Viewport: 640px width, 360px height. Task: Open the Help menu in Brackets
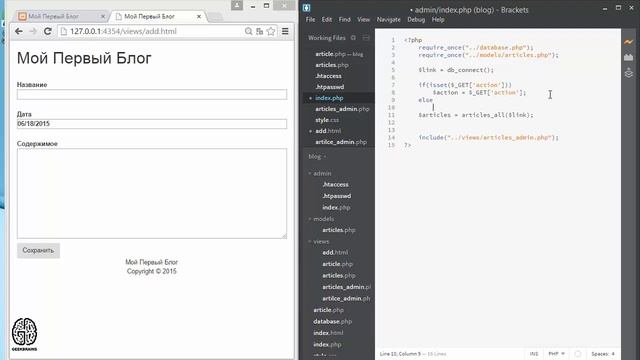point(438,19)
